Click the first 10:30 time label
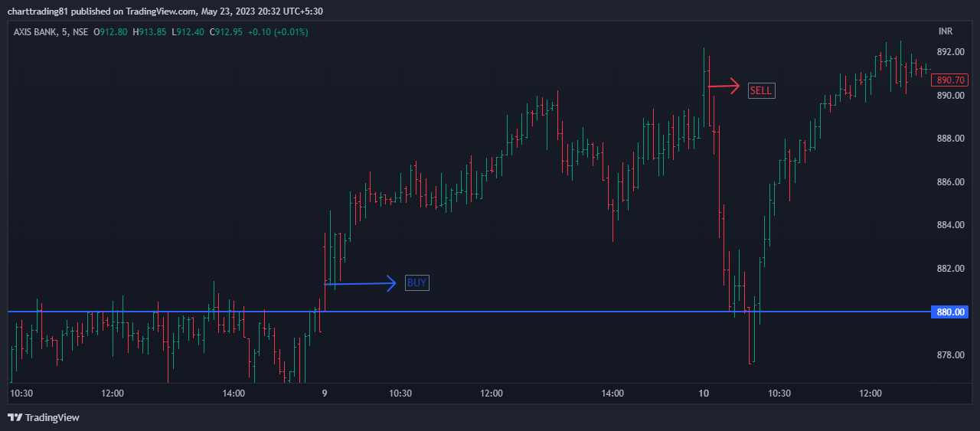Image resolution: width=980 pixels, height=431 pixels. tap(21, 393)
